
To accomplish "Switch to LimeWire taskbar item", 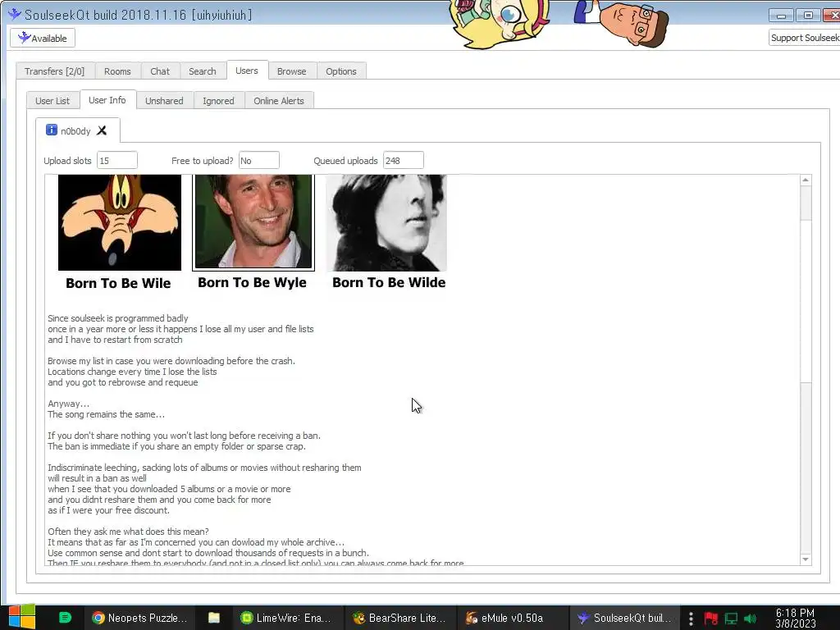I will coord(287,618).
